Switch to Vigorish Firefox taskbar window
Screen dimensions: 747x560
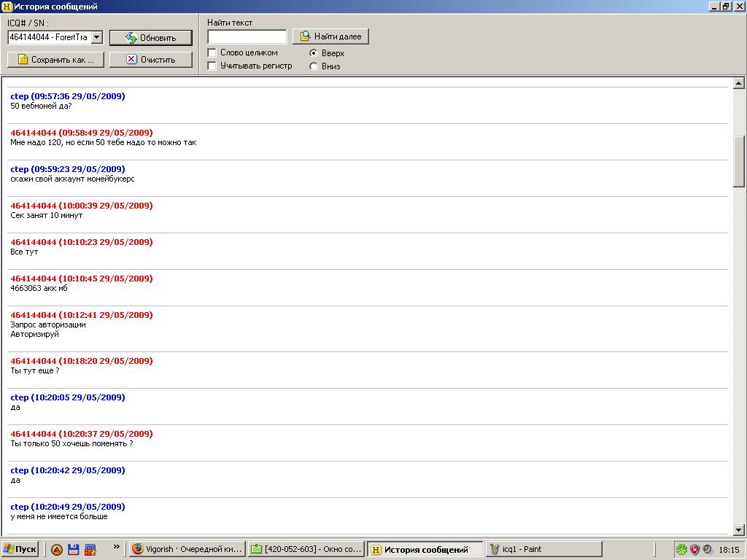pos(185,549)
